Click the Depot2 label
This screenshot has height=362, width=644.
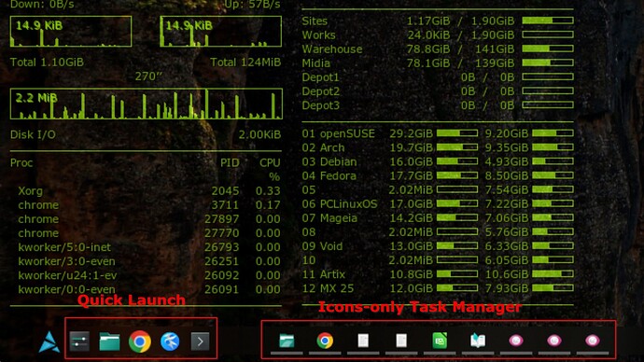click(x=320, y=91)
